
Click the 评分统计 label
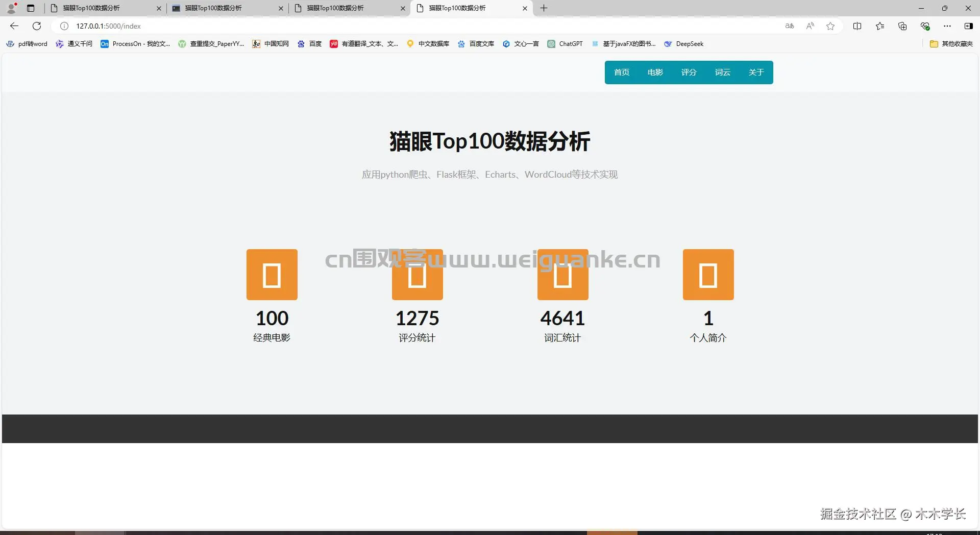(418, 338)
